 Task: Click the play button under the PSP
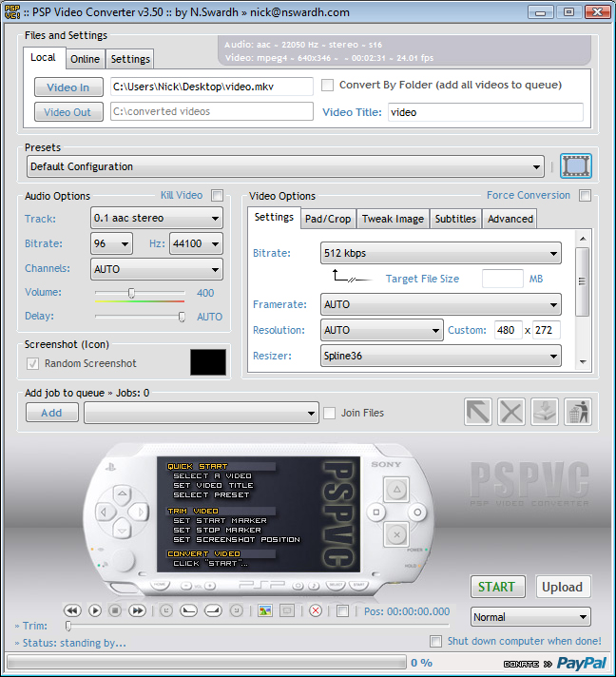tap(94, 610)
